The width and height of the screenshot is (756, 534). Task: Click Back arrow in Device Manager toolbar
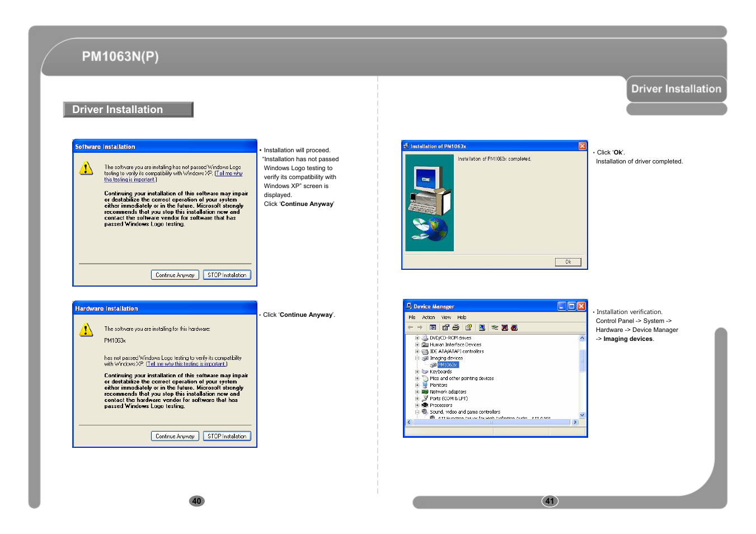(x=410, y=327)
